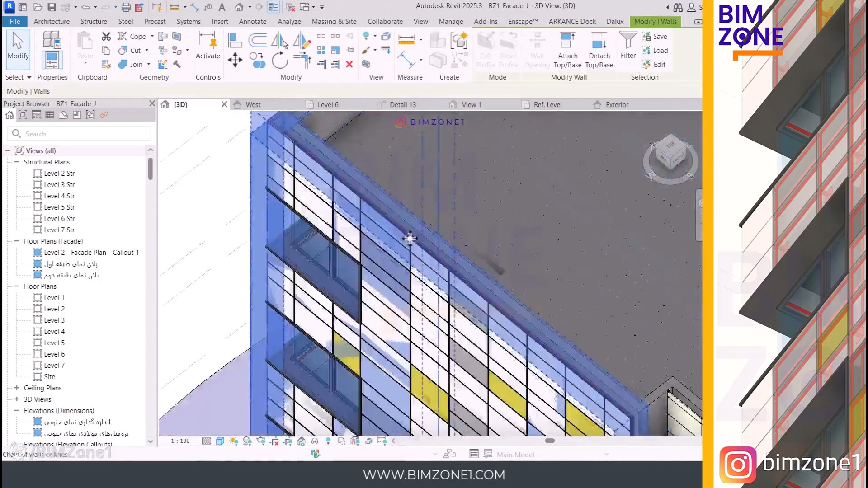The height and width of the screenshot is (488, 868).
Task: Open Level 4 floor plan in browser
Action: pos(54,331)
